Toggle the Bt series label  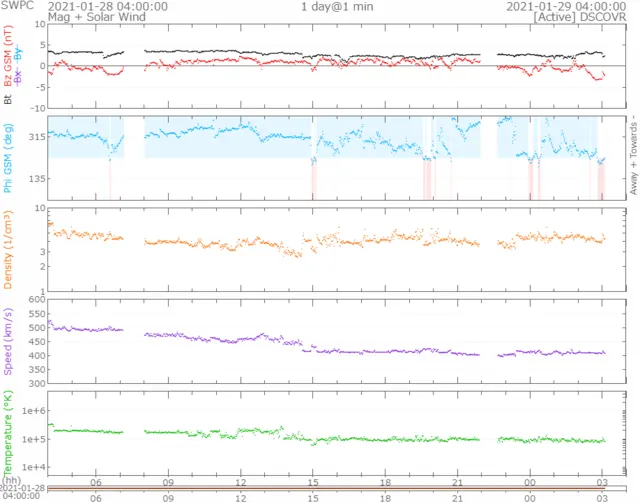(9, 99)
